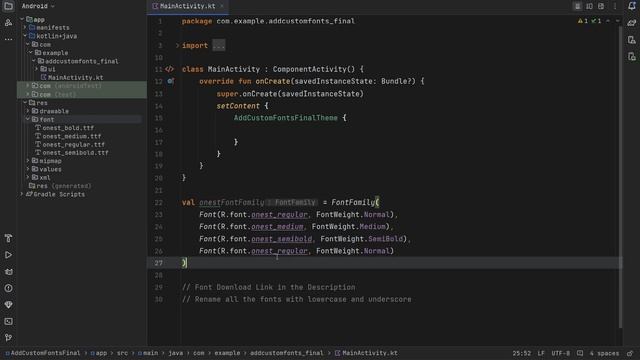Click onest_semibold reference on line 25
Image resolution: width=640 pixels, height=360 pixels.
[282, 239]
